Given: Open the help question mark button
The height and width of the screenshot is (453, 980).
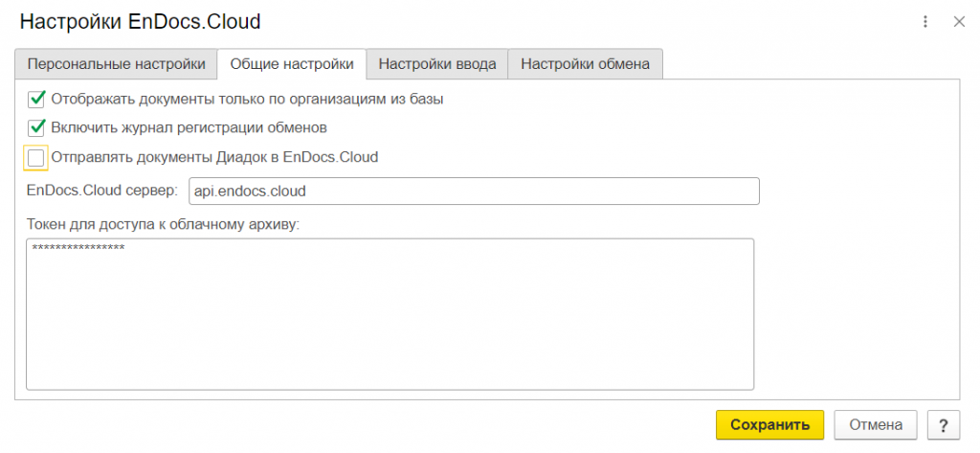Looking at the screenshot, I should click(944, 425).
